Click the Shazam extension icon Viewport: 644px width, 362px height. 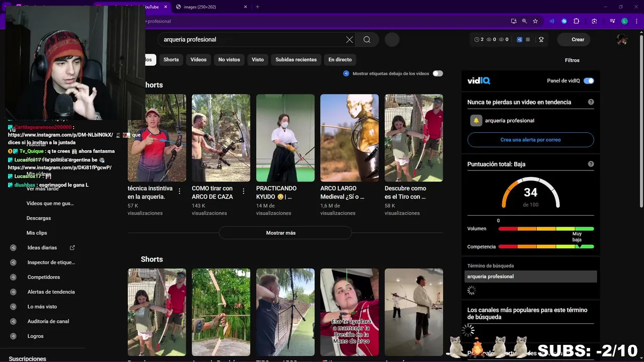564,21
